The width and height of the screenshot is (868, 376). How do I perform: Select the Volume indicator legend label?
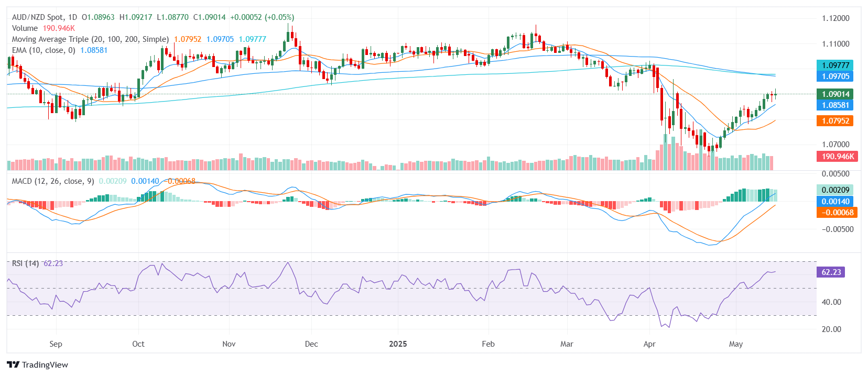(25, 28)
